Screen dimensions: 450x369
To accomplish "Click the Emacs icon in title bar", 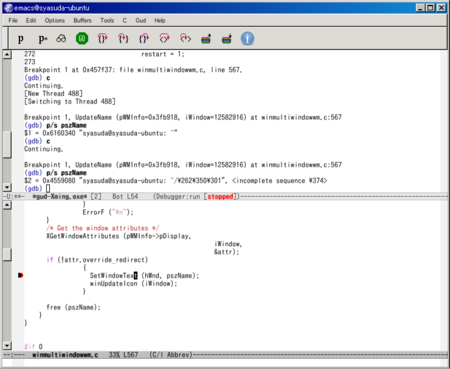I will click(x=8, y=8).
